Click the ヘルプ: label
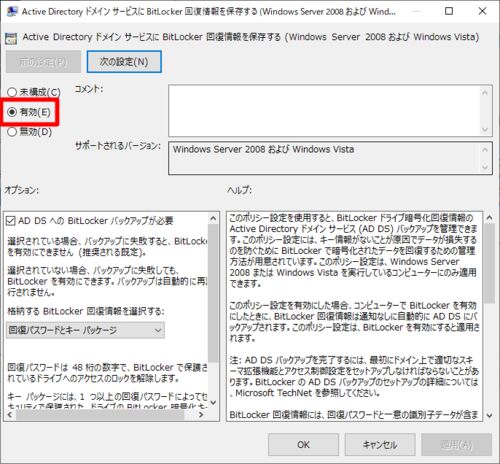The width and height of the screenshot is (500, 464). point(239,190)
